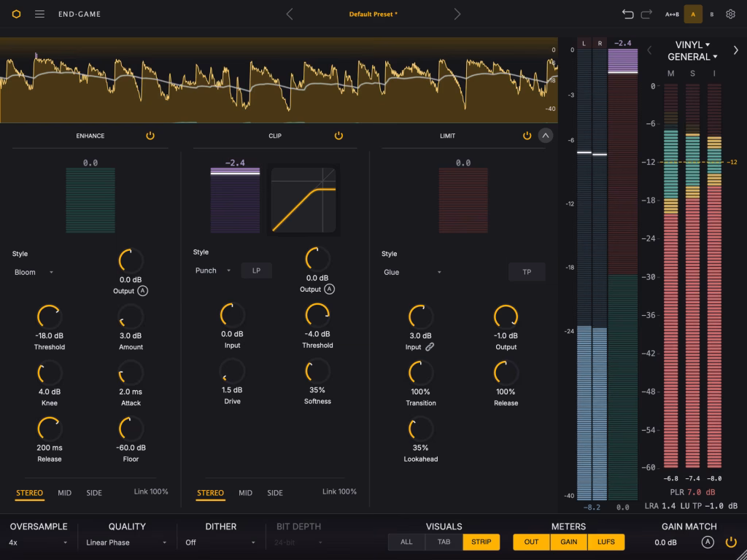Viewport: 747px width, 560px height.
Task: Open the GENERAL genre dropdown
Action: pyautogui.click(x=692, y=57)
